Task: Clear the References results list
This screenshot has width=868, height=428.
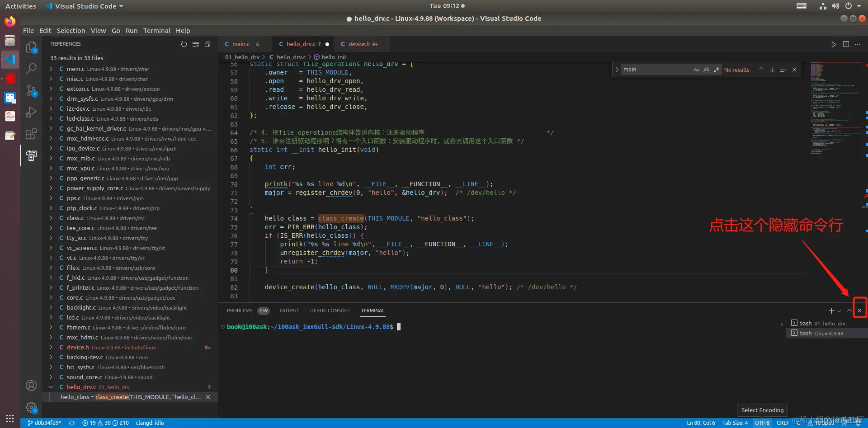Action: coord(196,44)
